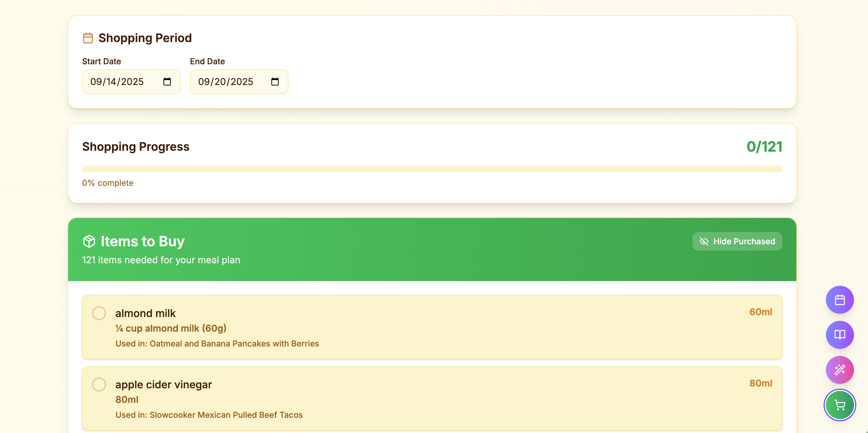Screen dimensions: 868x433
Task: Mark apple cider vinegar as purchased
Action: point(99,384)
